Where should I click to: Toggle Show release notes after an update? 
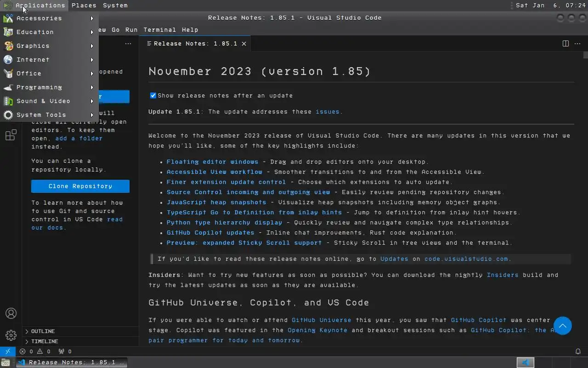(x=153, y=96)
